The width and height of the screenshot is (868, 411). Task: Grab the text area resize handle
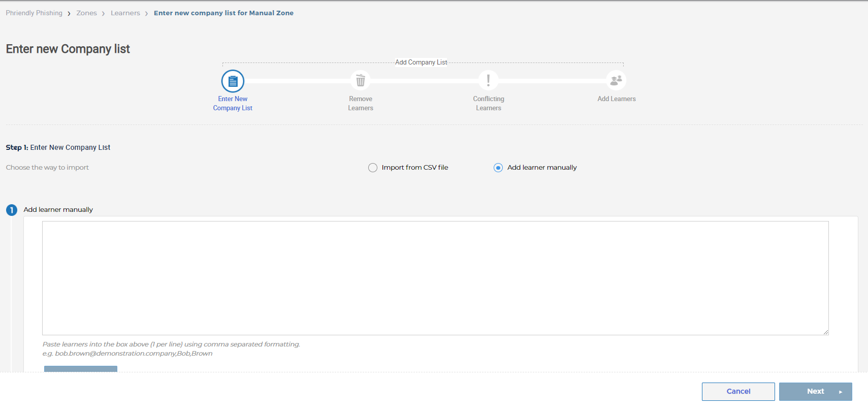point(826,332)
